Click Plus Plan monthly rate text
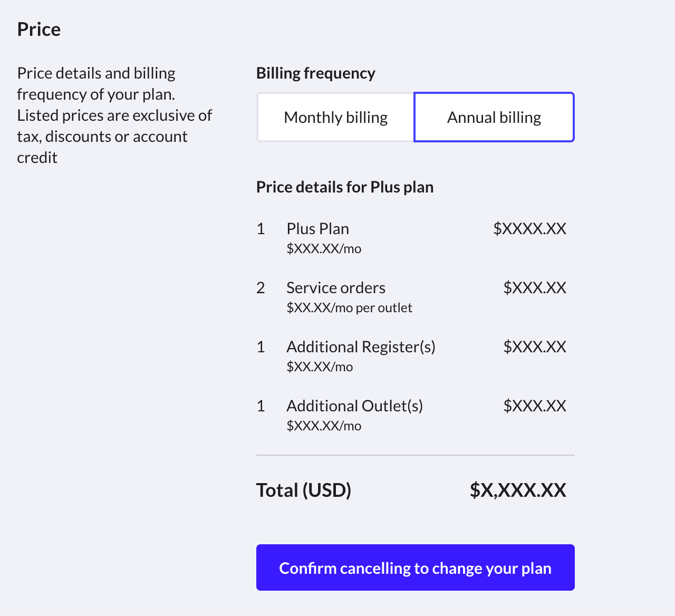 (324, 249)
